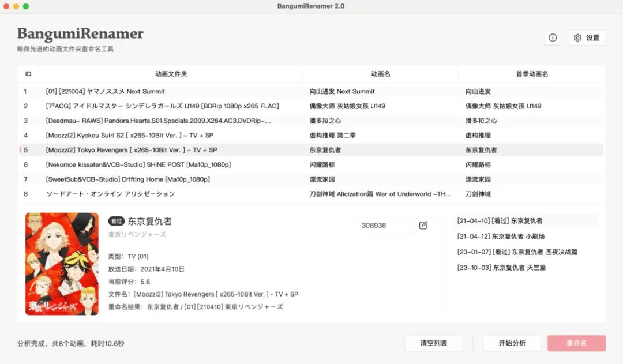Click the 动画文件夹 column header
Screen dimensions: 623x364
[x=171, y=74]
